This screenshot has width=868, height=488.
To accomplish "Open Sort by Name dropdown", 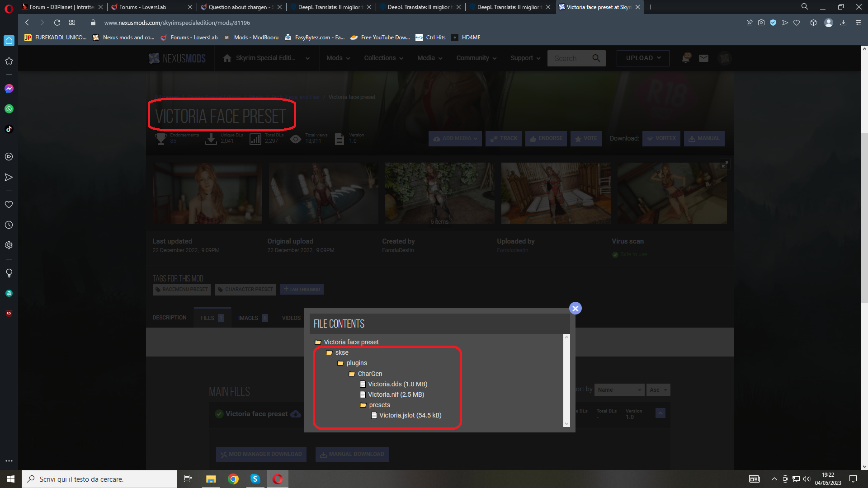I will (619, 390).
